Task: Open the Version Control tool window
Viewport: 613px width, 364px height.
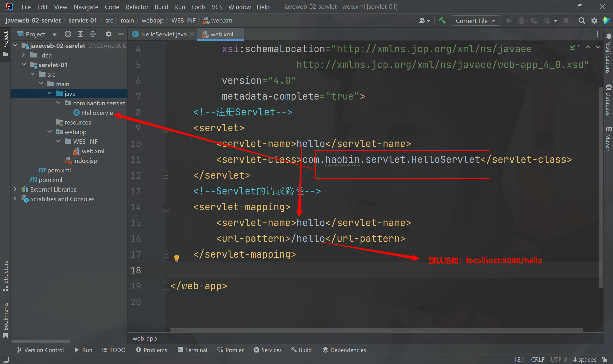Action: [40, 350]
